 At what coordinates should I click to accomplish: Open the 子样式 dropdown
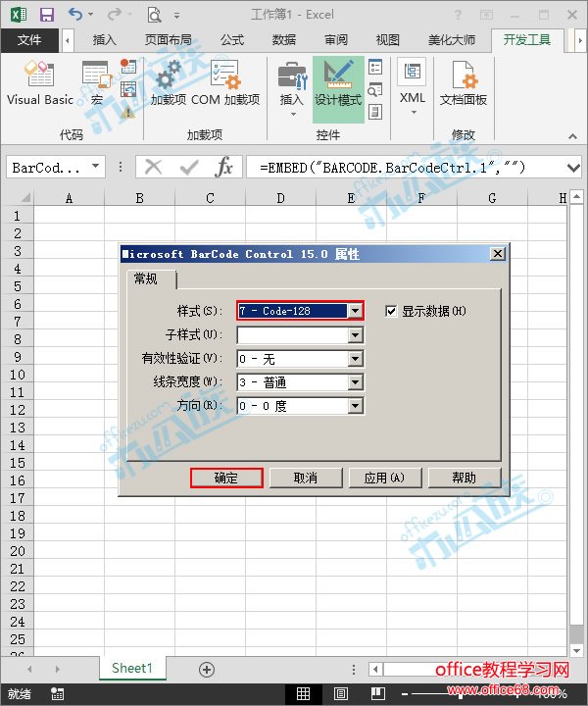coord(355,335)
